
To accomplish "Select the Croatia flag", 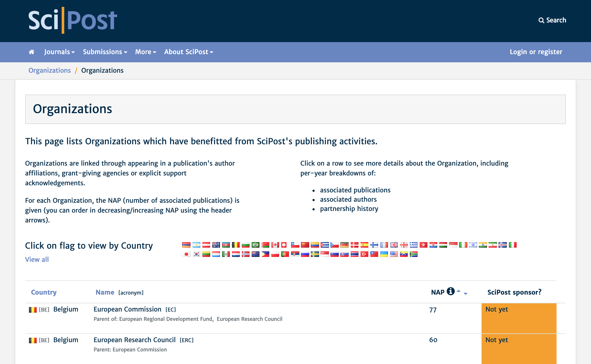I will 433,245.
